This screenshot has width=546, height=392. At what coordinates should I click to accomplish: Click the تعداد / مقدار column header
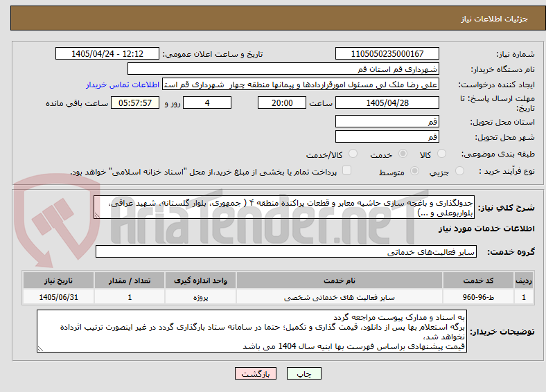click(129, 280)
